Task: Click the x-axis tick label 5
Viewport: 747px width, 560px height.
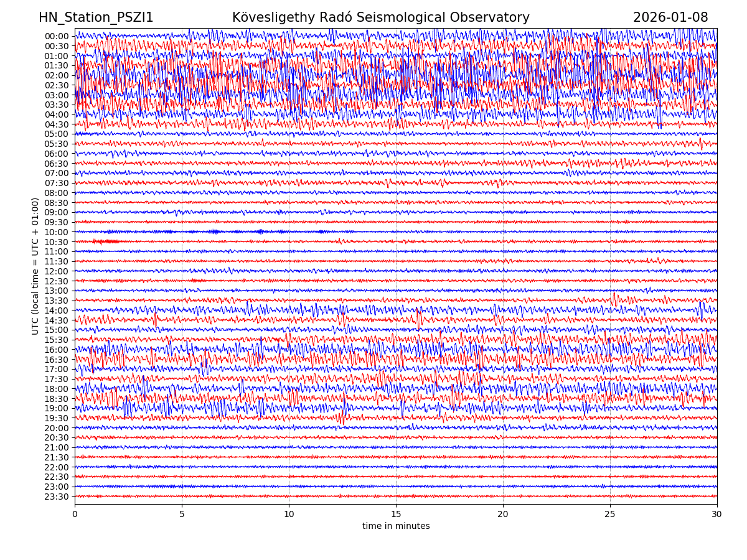Action: [x=182, y=515]
